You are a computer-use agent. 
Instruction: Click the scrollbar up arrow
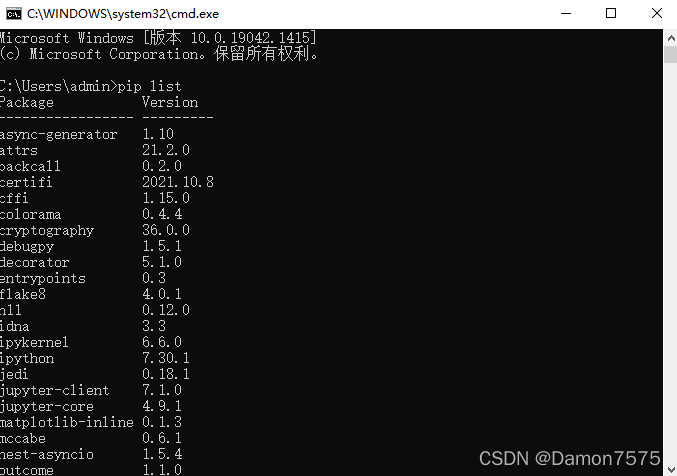click(671, 38)
